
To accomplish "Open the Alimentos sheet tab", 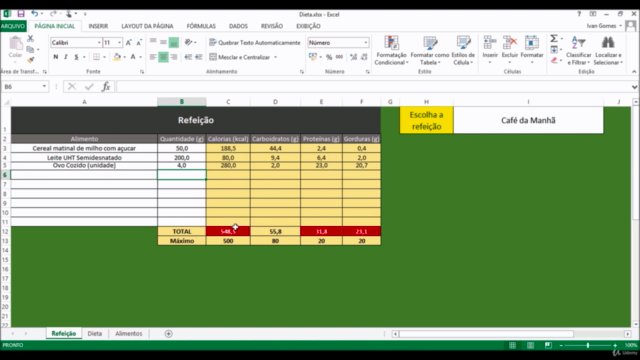I will pos(129,333).
